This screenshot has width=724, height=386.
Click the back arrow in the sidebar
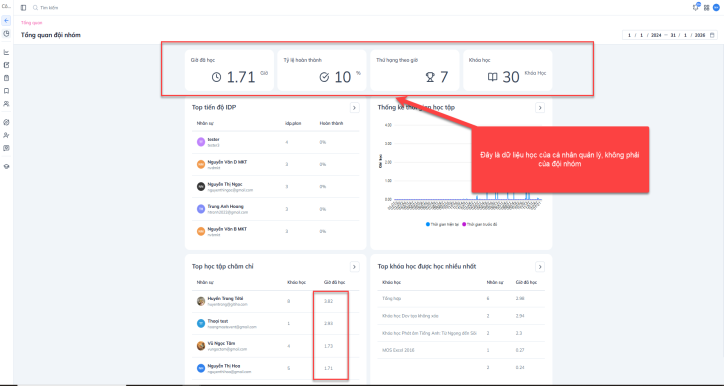[6, 21]
